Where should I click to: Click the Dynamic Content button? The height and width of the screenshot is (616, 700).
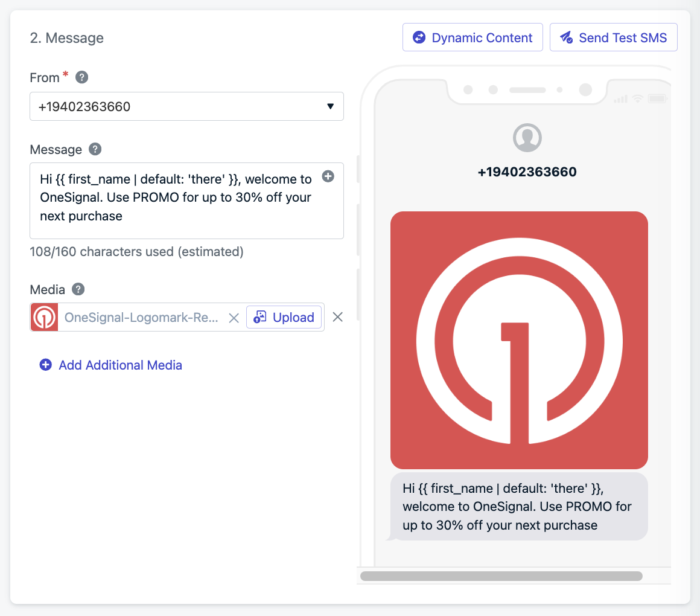tap(472, 37)
